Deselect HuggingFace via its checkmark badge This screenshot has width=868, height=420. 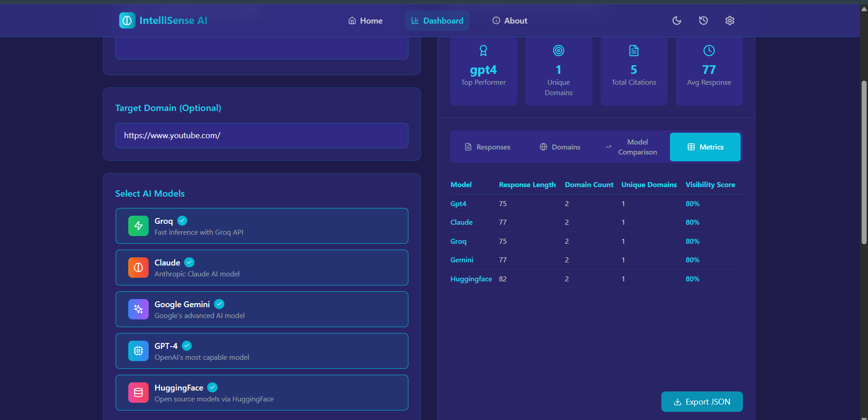[x=213, y=387]
